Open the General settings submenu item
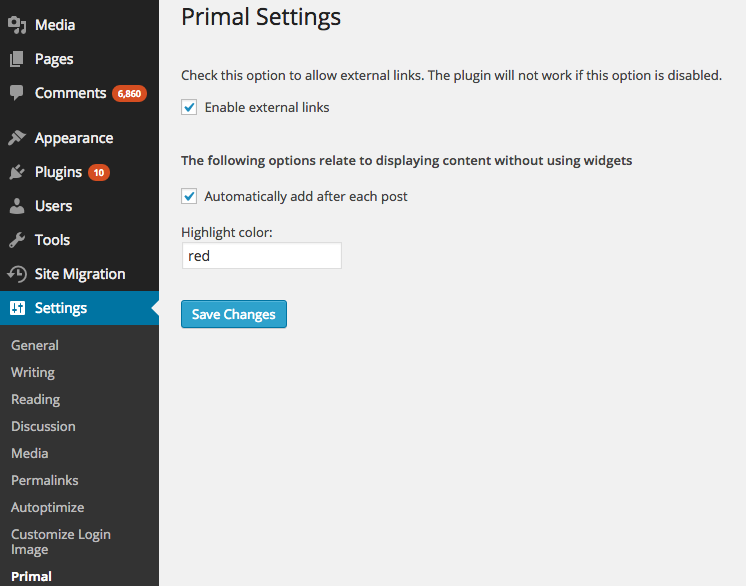Viewport: 746px width, 586px height. point(35,345)
